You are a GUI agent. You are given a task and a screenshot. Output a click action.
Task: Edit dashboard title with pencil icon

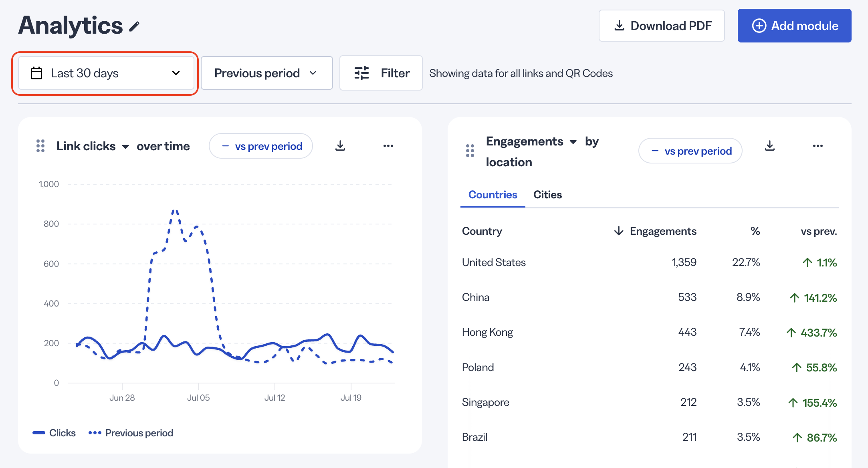click(x=134, y=26)
